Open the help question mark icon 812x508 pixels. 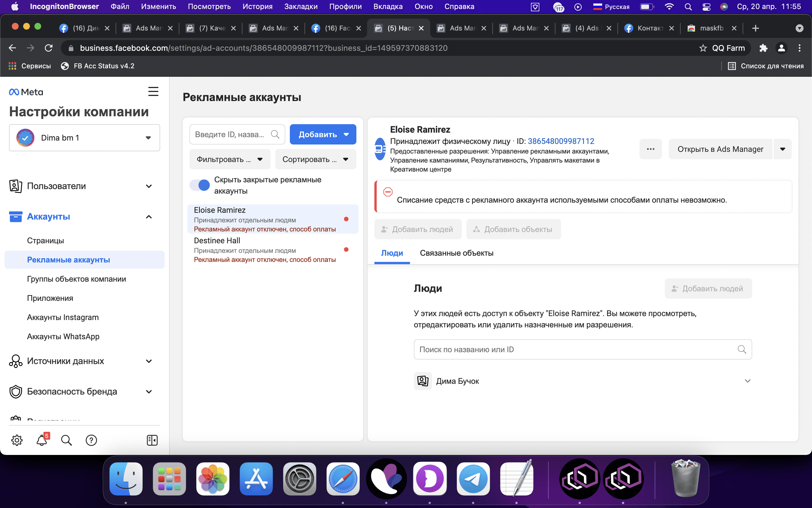[91, 440]
